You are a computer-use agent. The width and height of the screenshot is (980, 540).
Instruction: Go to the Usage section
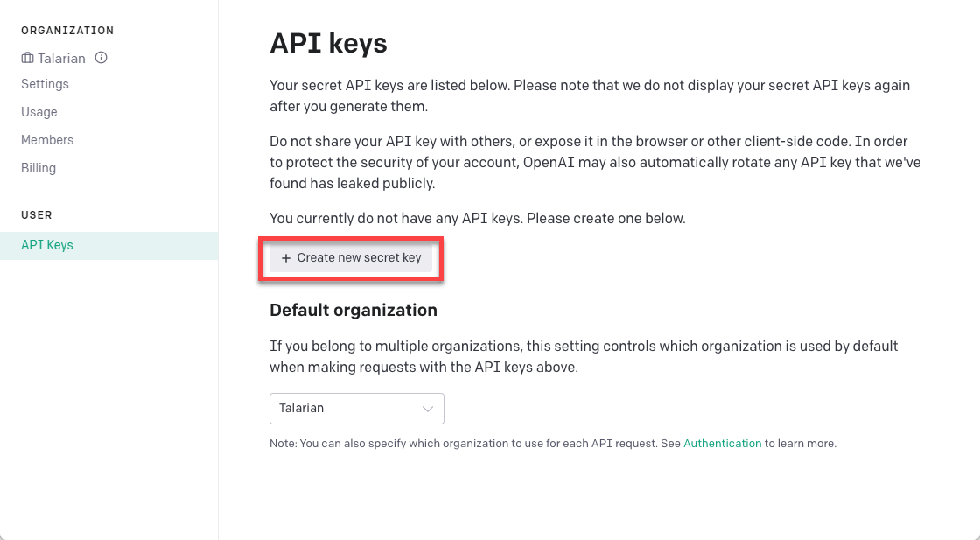[x=39, y=112]
